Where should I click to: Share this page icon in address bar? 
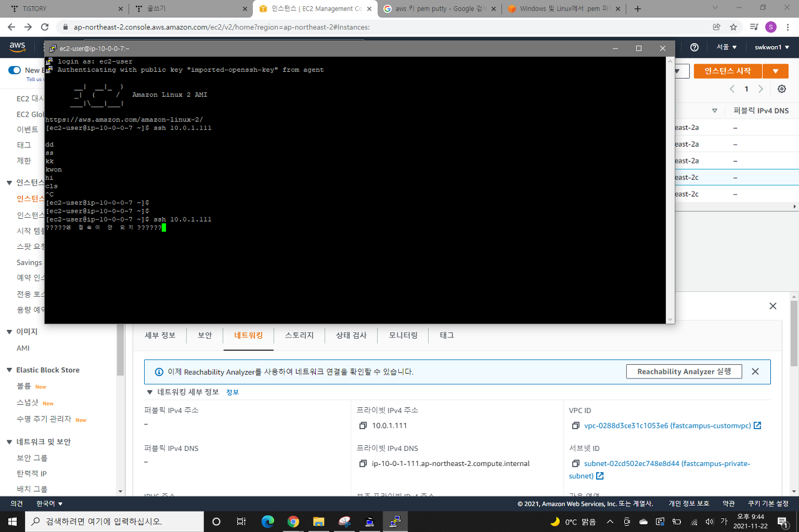[x=717, y=27]
